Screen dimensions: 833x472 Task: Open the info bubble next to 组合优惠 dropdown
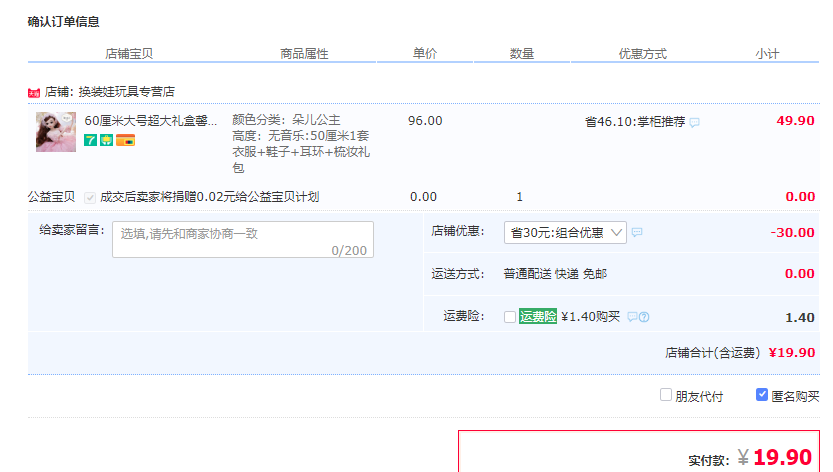point(637,232)
